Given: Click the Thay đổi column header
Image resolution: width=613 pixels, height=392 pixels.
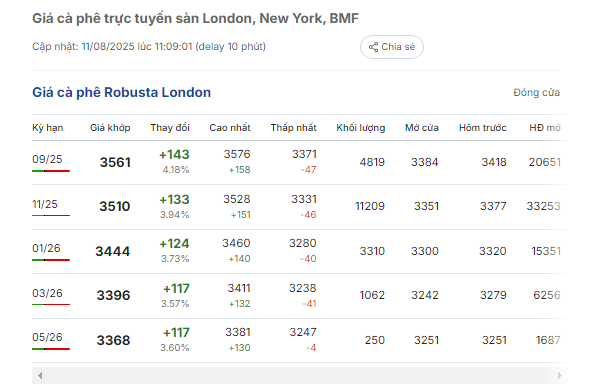Looking at the screenshot, I should click(170, 128).
